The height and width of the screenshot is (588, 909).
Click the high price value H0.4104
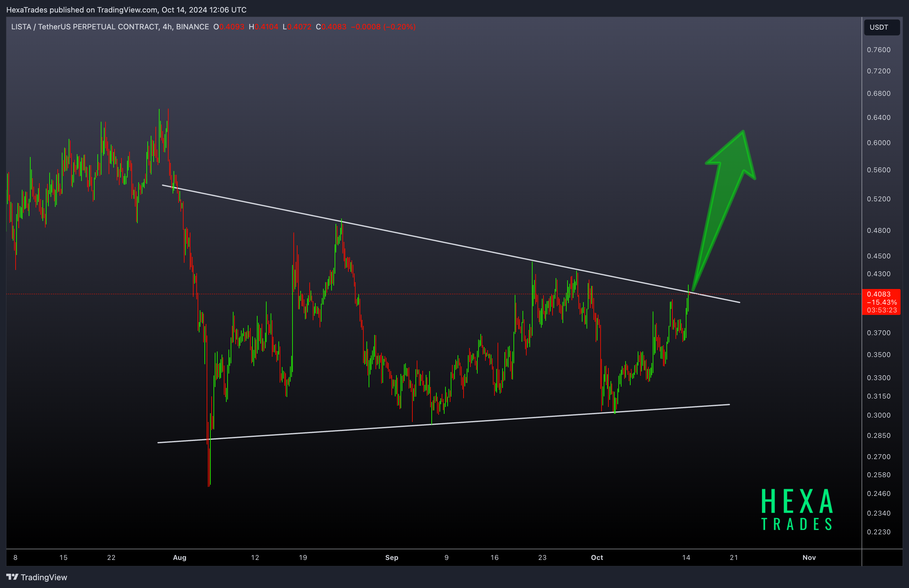[263, 27]
